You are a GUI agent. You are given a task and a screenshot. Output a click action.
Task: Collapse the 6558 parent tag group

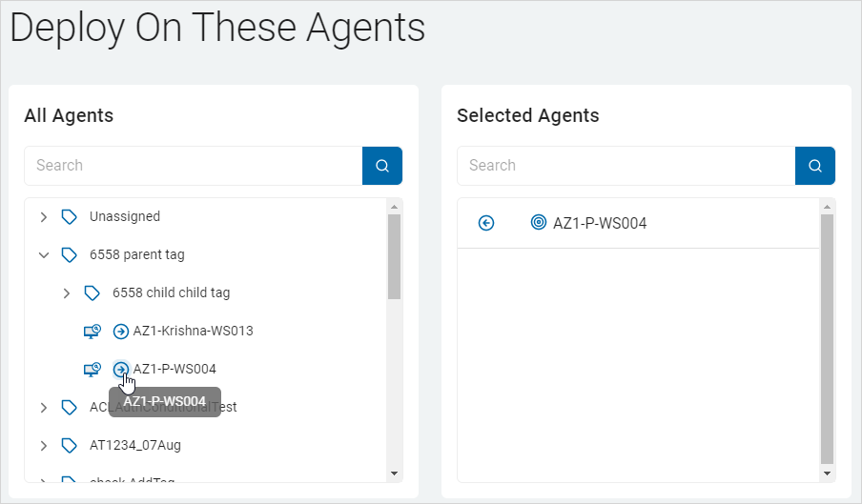point(44,255)
